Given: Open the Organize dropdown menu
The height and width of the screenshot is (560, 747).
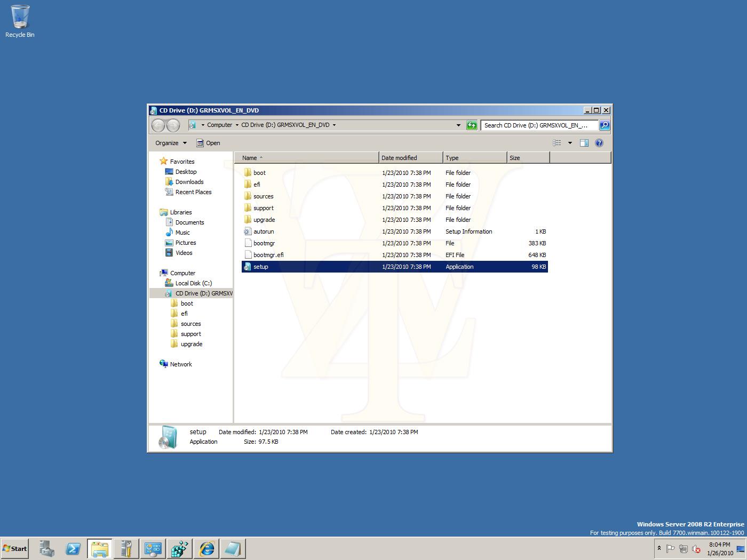Looking at the screenshot, I should pos(171,143).
